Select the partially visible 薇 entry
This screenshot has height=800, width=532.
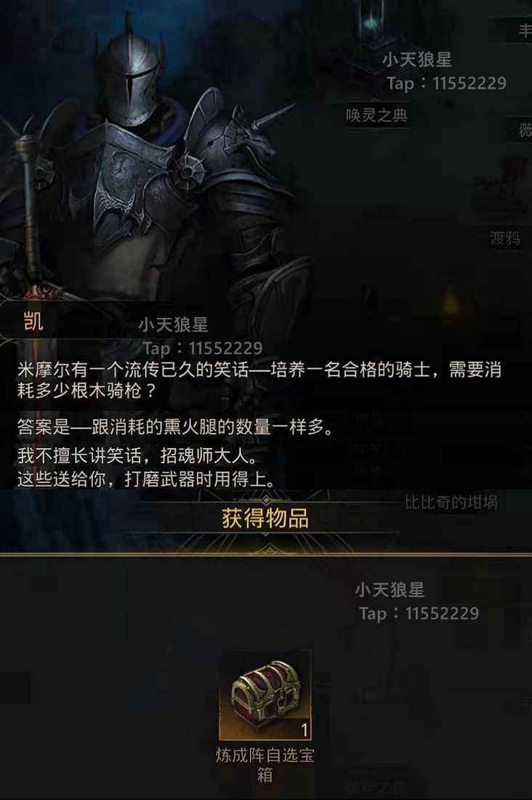coord(525,129)
